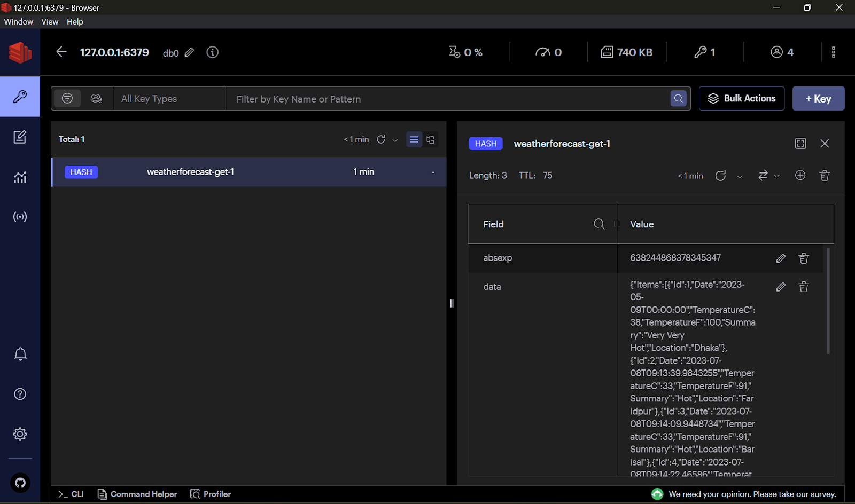This screenshot has width=855, height=504.
Task: Click the GitHub icon in sidebar
Action: [x=20, y=483]
